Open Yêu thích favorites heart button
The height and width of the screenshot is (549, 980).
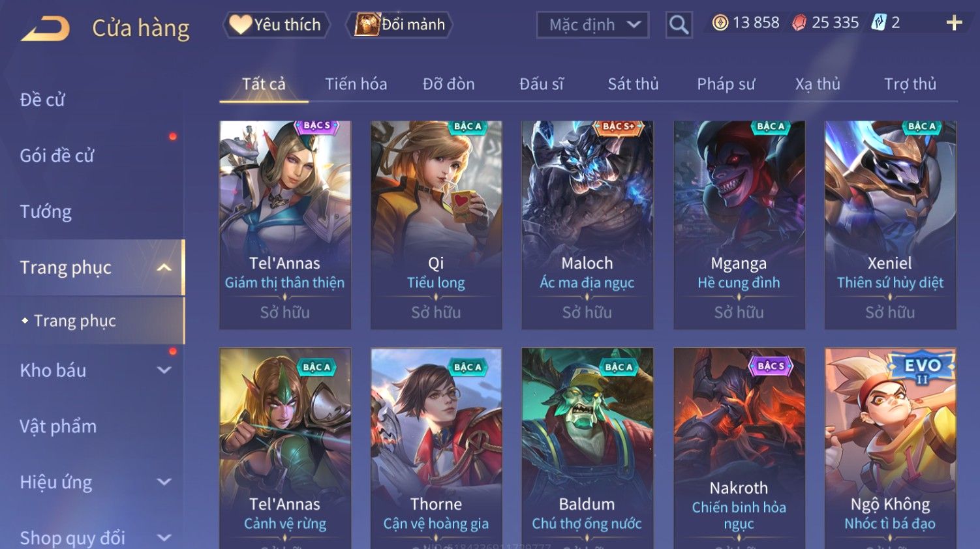[x=277, y=25]
